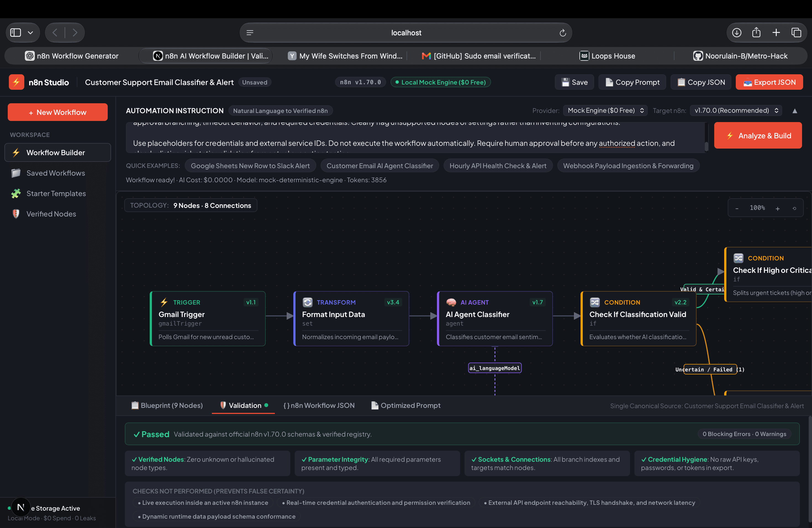Click Export JSON button
812x528 pixels.
click(769, 82)
